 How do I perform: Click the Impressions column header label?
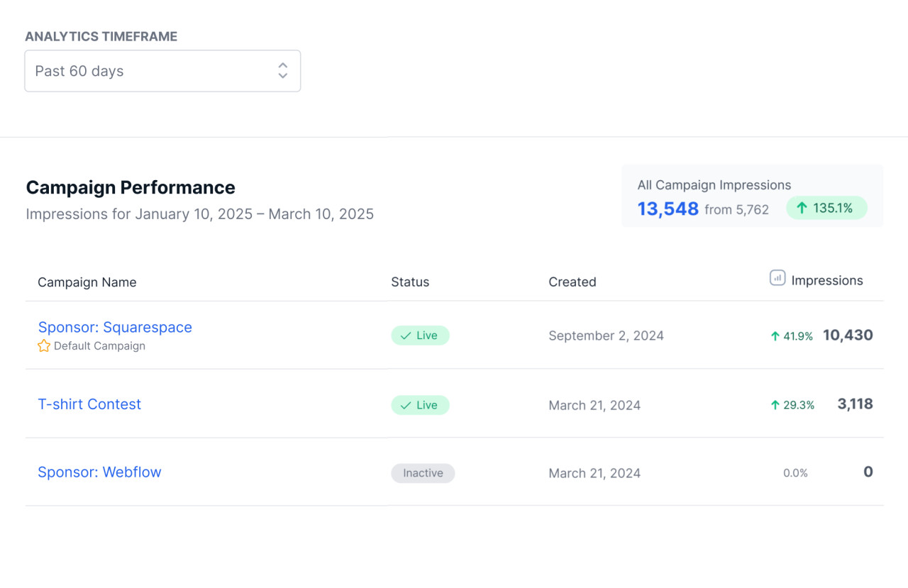[x=826, y=281]
